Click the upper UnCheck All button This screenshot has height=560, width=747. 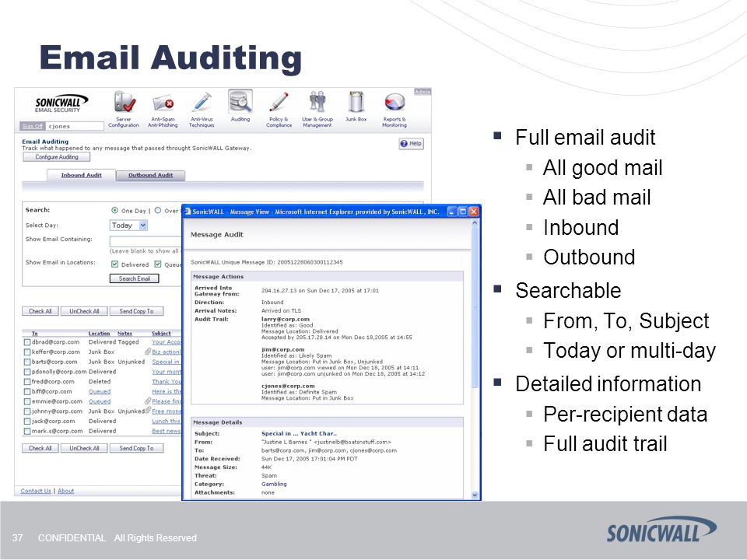(84, 311)
